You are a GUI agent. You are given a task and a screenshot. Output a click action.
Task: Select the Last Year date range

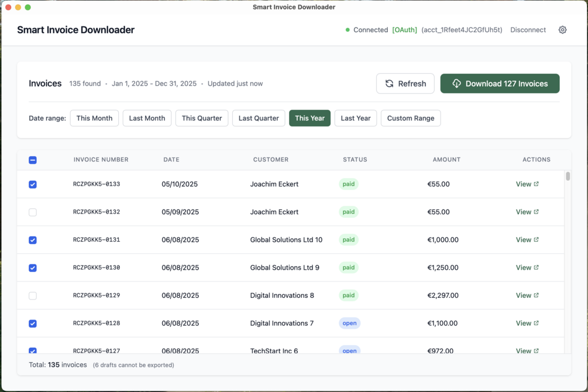(x=356, y=118)
